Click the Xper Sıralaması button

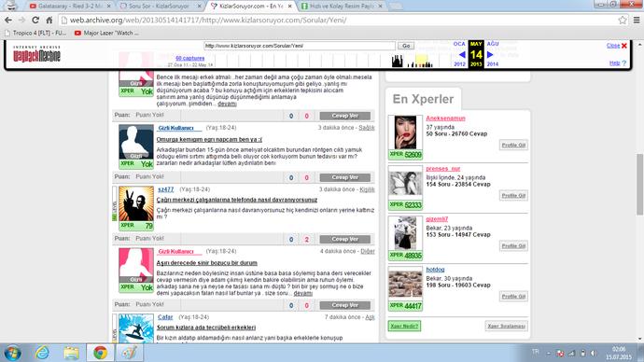click(506, 326)
